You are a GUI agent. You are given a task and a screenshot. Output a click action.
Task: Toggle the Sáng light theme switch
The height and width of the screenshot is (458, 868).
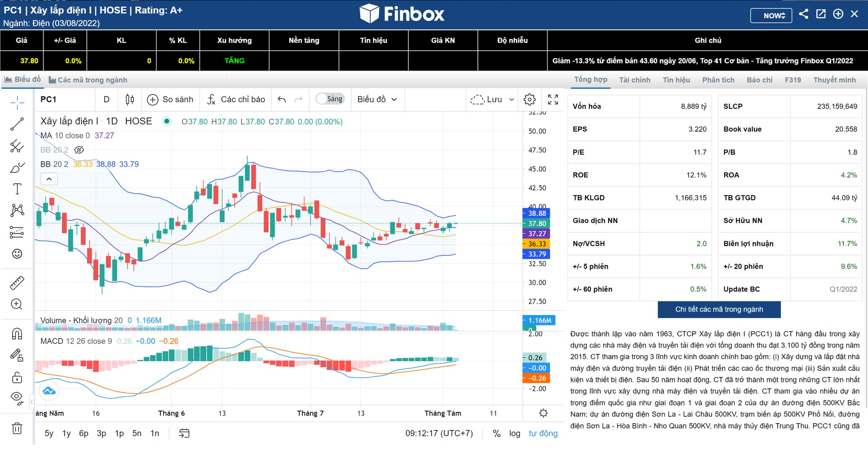click(x=330, y=99)
